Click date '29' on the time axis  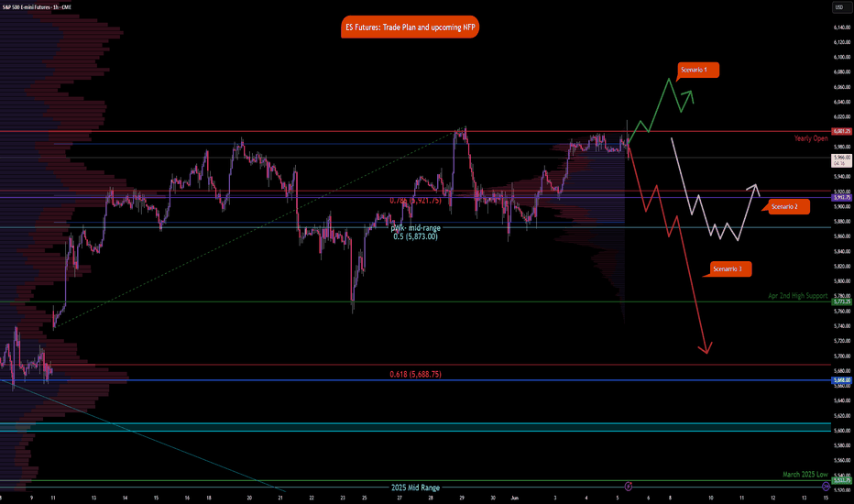[x=462, y=498]
